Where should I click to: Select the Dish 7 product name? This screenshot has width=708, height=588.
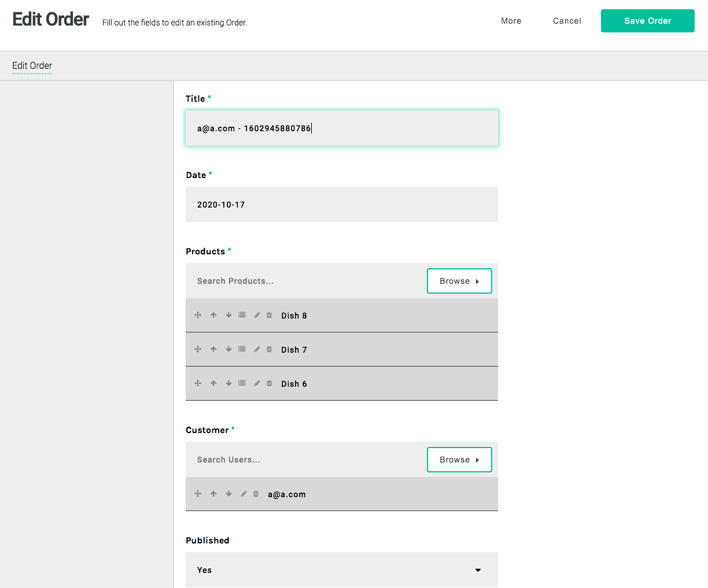[x=294, y=350]
